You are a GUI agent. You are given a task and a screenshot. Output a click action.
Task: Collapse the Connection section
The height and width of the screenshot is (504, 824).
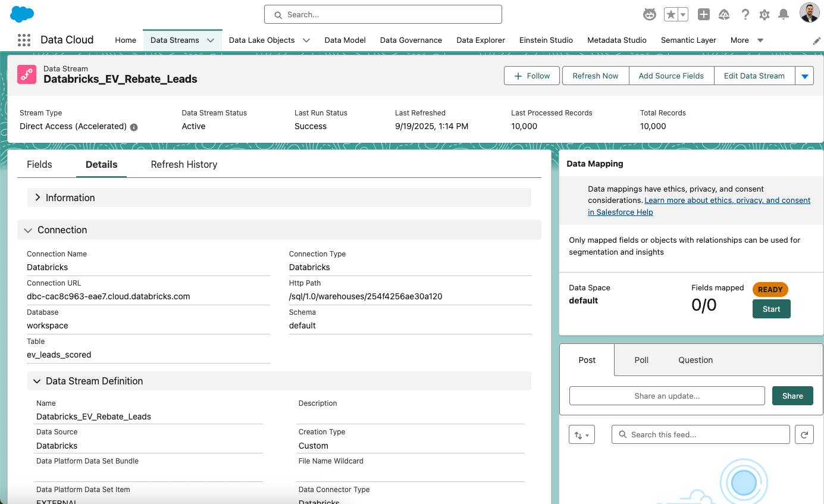pyautogui.click(x=279, y=230)
